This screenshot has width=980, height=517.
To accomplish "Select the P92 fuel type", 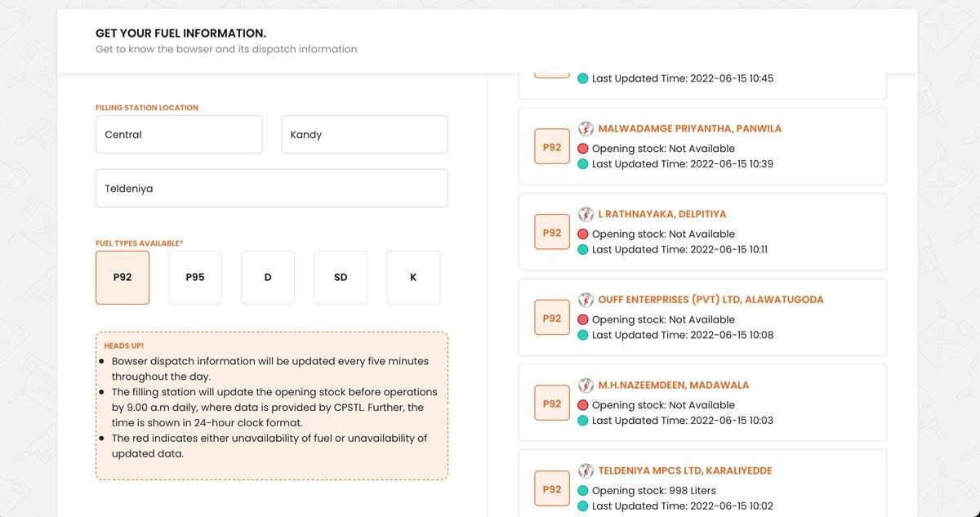I will (122, 278).
